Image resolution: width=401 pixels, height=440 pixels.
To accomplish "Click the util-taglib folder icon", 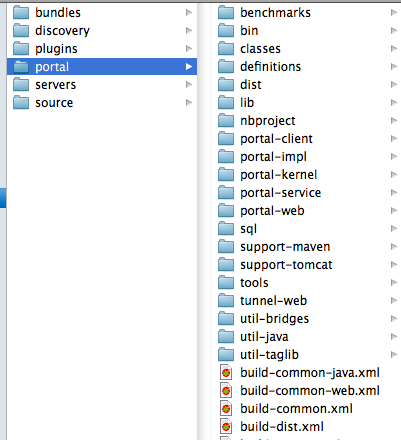I will [x=226, y=355].
